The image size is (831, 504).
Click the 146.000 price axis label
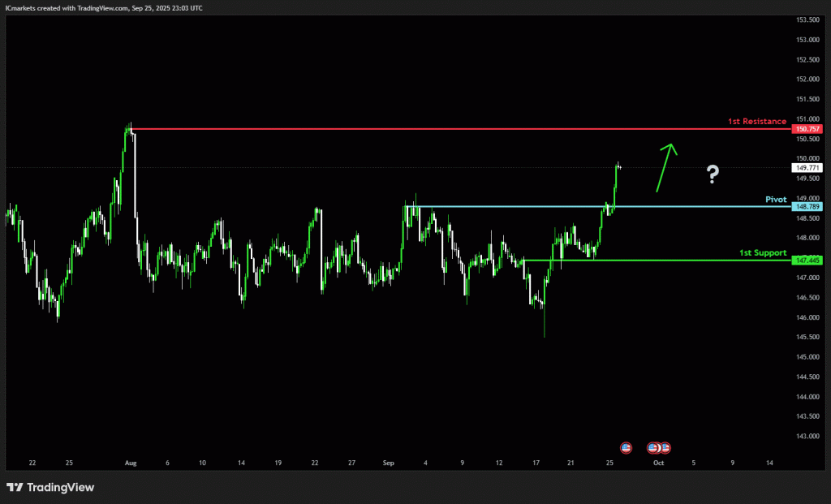pos(807,317)
